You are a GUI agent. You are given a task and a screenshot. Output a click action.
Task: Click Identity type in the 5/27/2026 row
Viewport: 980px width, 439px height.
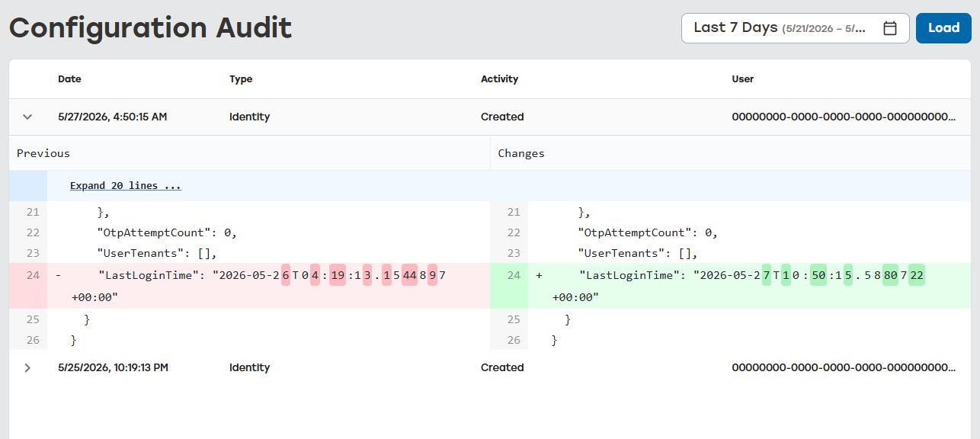[x=250, y=117]
